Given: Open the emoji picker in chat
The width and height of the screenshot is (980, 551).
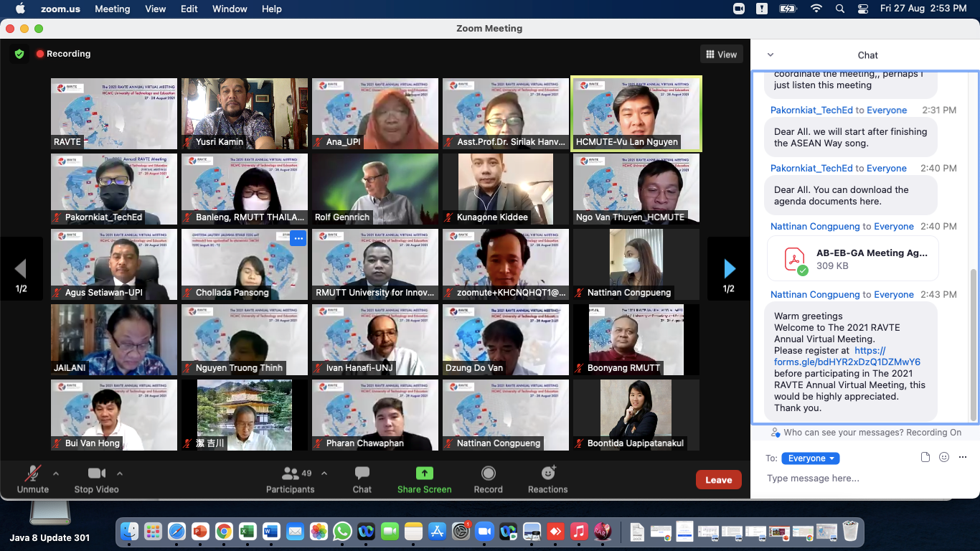Looking at the screenshot, I should [x=944, y=458].
